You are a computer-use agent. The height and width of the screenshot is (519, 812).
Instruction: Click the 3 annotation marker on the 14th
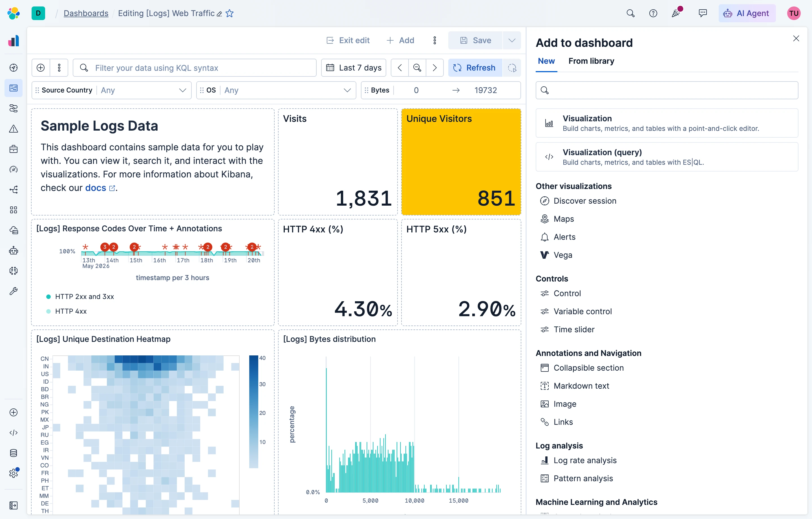click(x=105, y=247)
